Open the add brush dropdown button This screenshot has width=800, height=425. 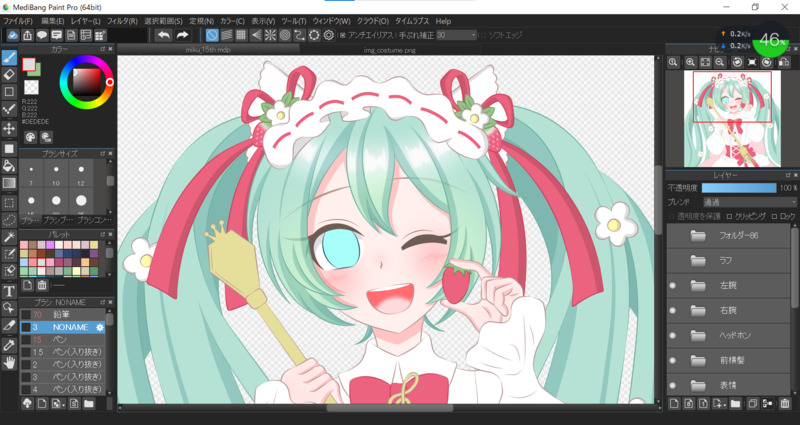pyautogui.click(x=58, y=404)
